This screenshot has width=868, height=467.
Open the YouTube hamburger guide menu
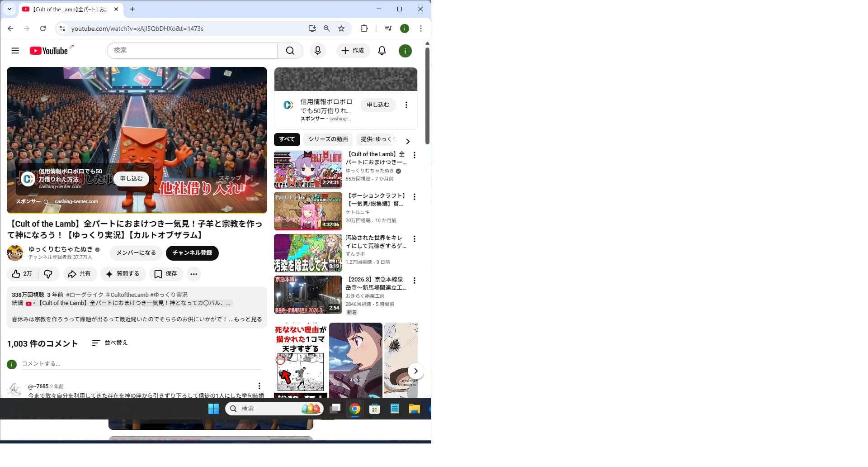click(x=15, y=51)
